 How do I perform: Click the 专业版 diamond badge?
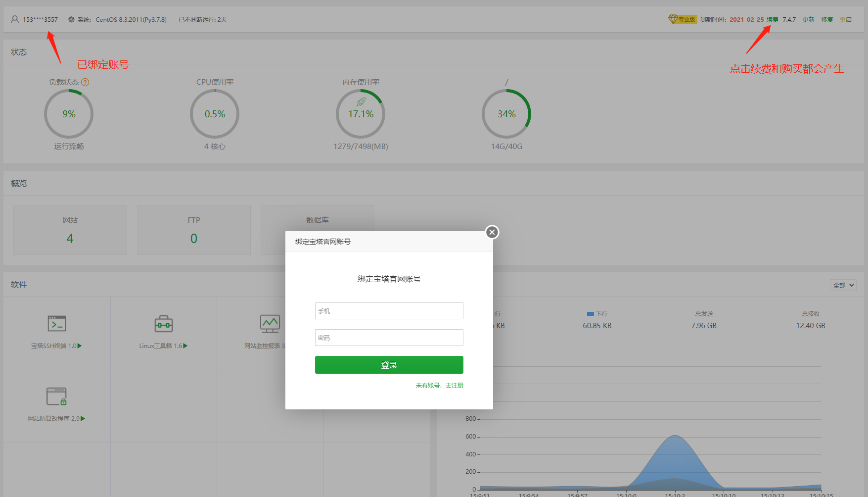[x=682, y=19]
